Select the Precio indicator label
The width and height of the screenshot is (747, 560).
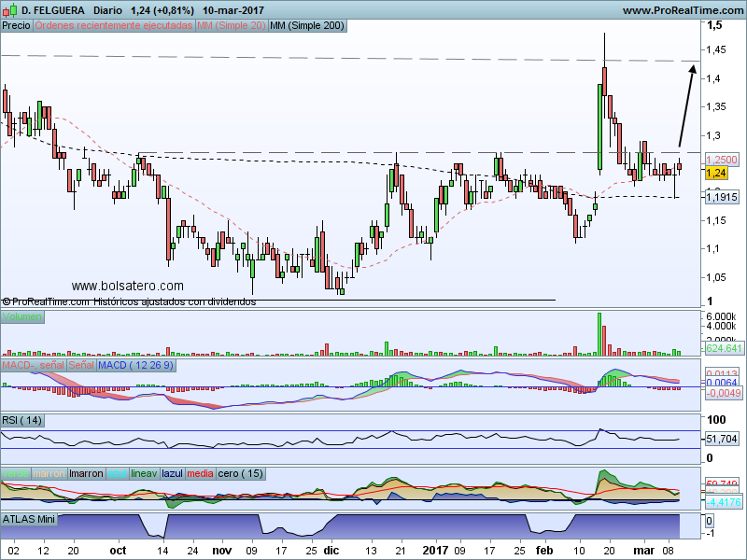click(x=16, y=26)
